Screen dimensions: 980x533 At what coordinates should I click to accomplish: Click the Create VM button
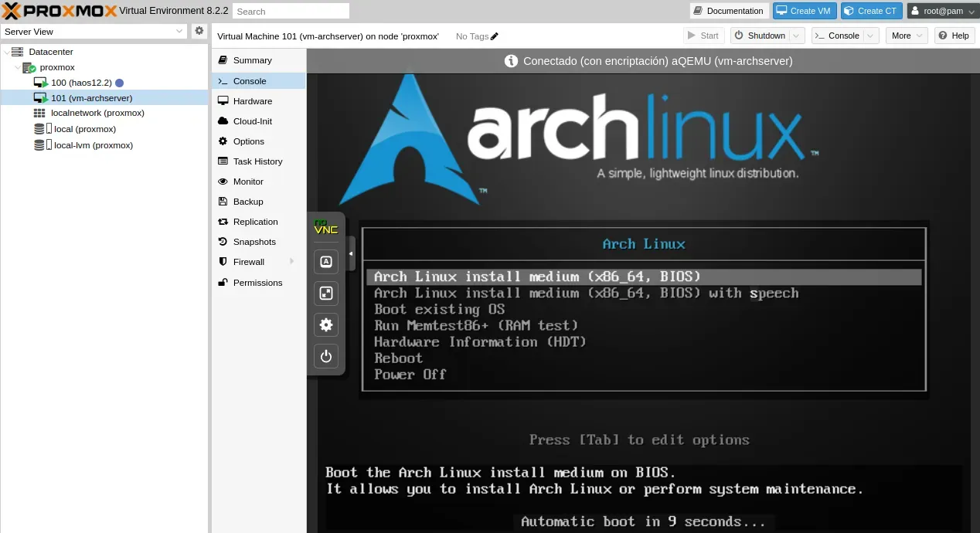[805, 11]
